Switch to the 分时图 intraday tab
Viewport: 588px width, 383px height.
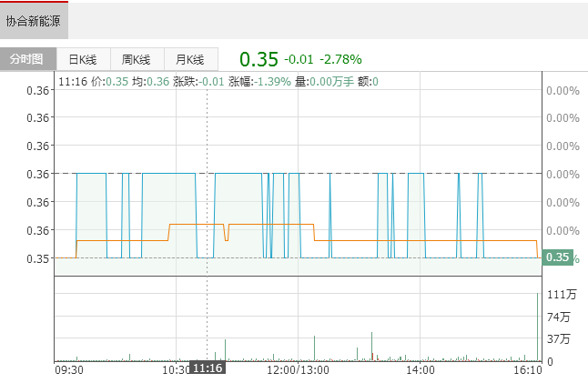[27, 60]
